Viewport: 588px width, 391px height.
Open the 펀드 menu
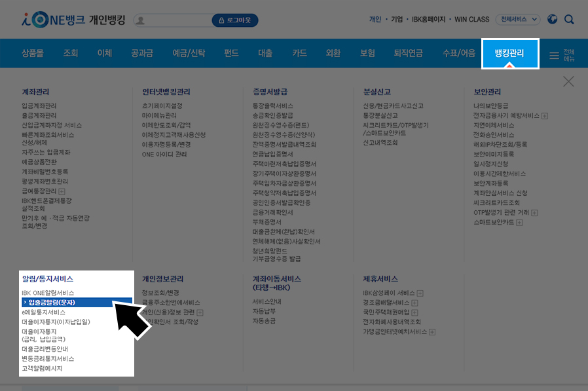[x=231, y=53]
